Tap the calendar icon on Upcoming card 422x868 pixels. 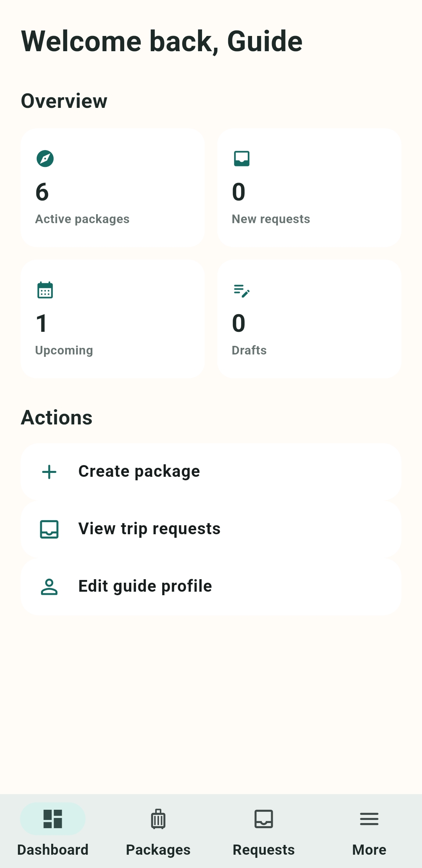click(45, 290)
